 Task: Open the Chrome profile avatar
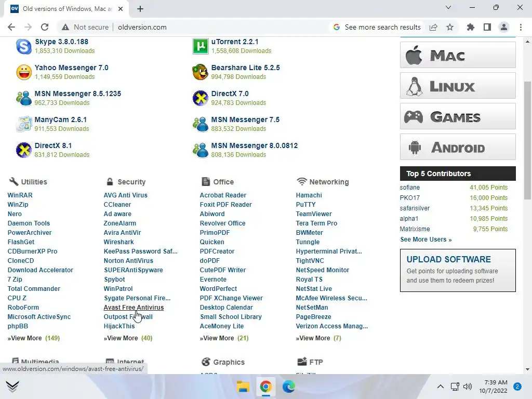(504, 27)
